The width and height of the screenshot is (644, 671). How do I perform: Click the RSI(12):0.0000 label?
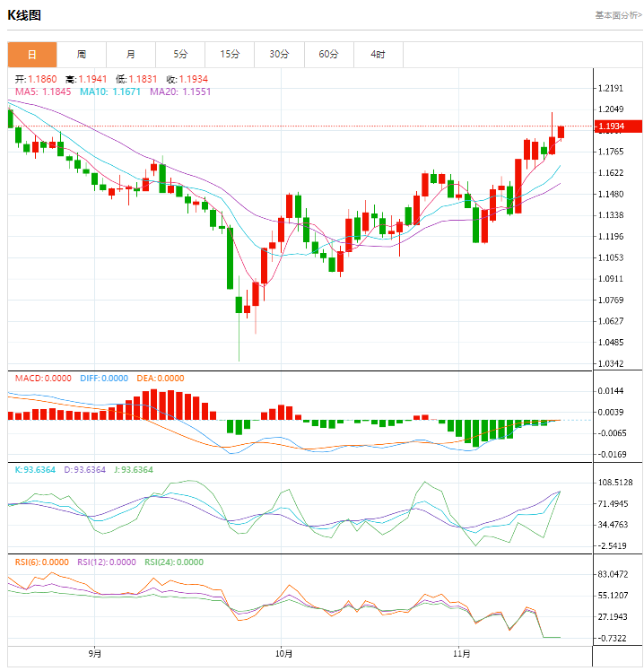point(107,562)
